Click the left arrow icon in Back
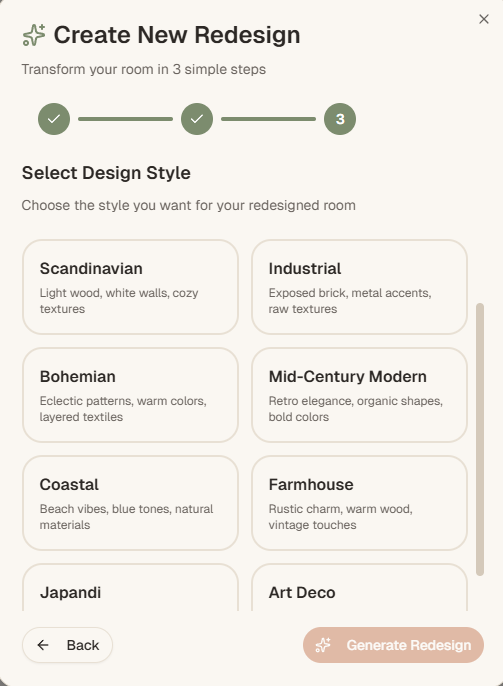The height and width of the screenshot is (686, 503). [43, 645]
